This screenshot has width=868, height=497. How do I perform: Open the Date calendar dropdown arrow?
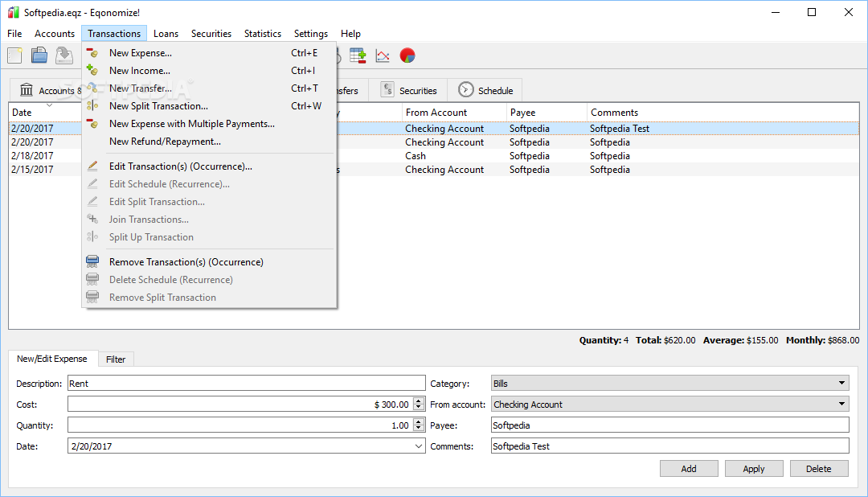click(x=419, y=446)
